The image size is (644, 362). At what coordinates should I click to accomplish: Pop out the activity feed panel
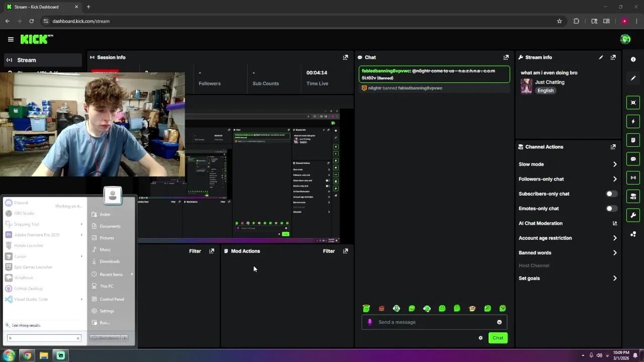point(211,251)
